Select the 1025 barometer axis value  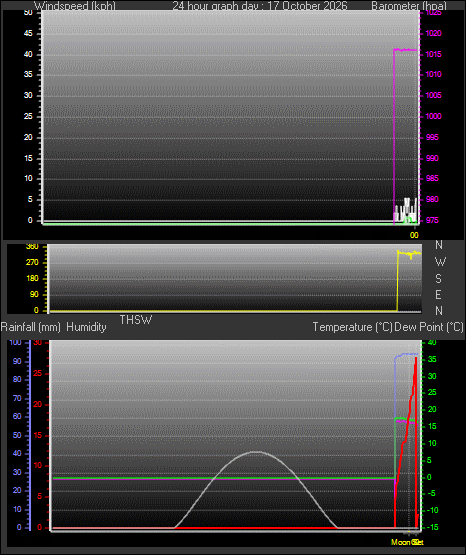(433, 13)
